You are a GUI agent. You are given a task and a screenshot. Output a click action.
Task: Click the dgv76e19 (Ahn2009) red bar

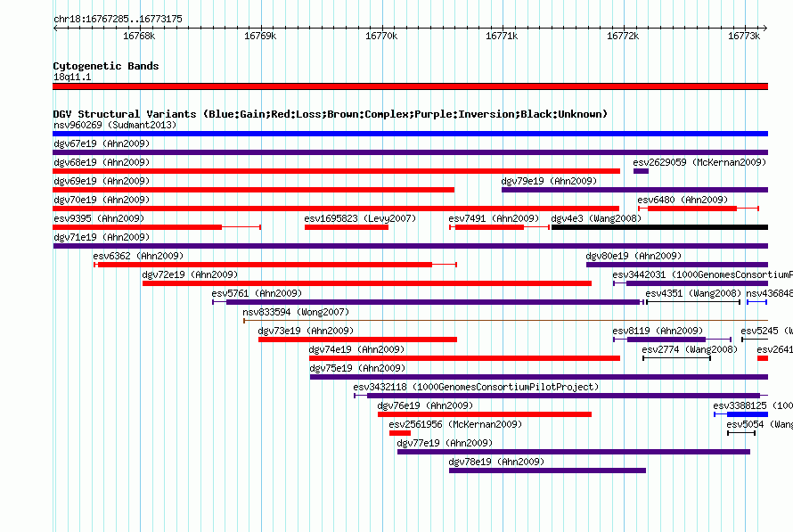coord(485,414)
